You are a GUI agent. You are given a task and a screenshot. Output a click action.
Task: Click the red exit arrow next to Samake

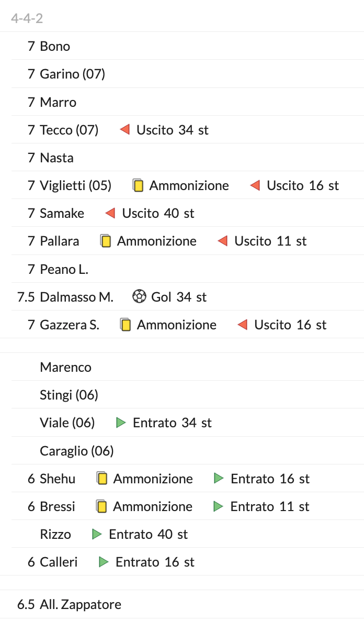click(x=110, y=213)
